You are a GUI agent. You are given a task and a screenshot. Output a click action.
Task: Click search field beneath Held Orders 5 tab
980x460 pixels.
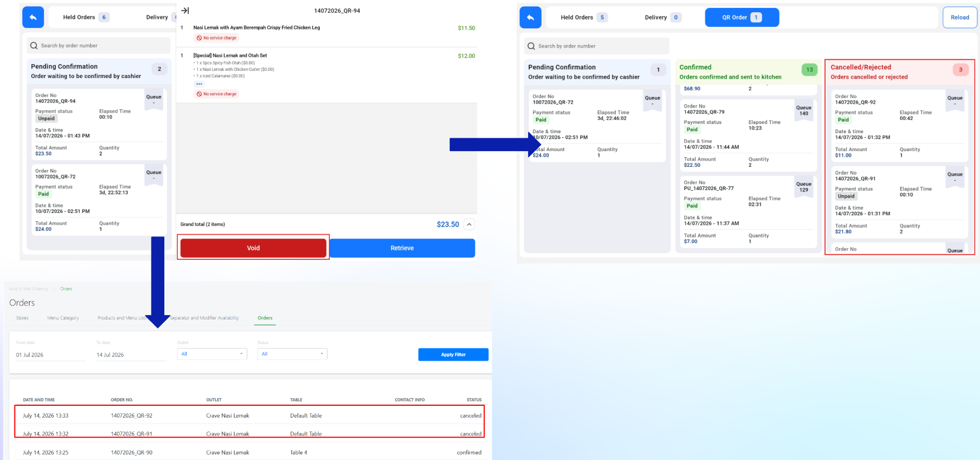[596, 46]
